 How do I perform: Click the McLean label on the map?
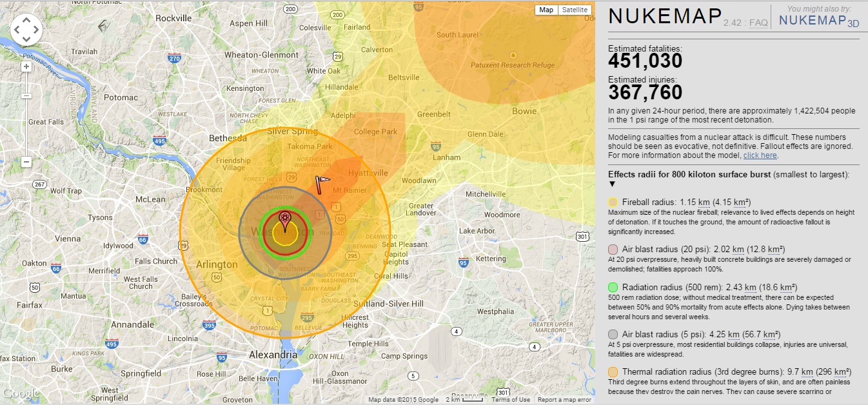(150, 200)
